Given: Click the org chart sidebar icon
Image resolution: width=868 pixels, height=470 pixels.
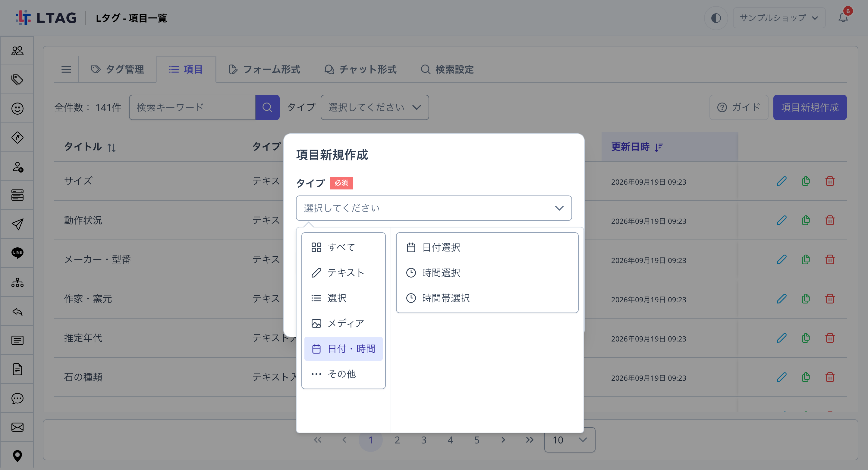Looking at the screenshot, I should click(x=17, y=282).
